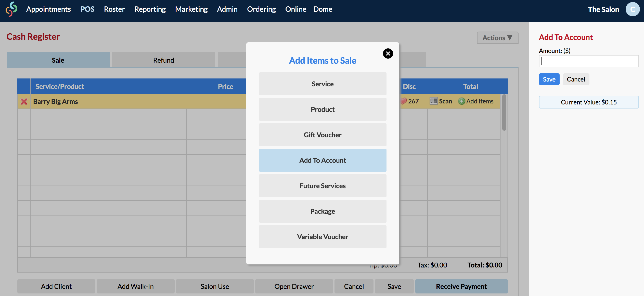
Task: Click Current Value: $0.15 box
Action: click(589, 102)
